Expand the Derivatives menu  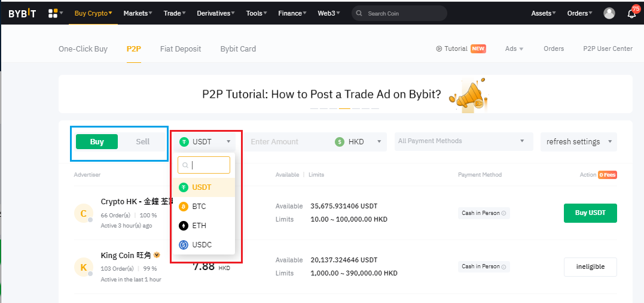pyautogui.click(x=216, y=13)
